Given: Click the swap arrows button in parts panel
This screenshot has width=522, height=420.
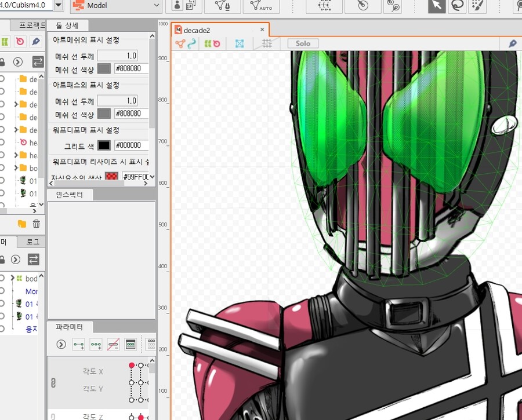Looking at the screenshot, I should (x=37, y=62).
